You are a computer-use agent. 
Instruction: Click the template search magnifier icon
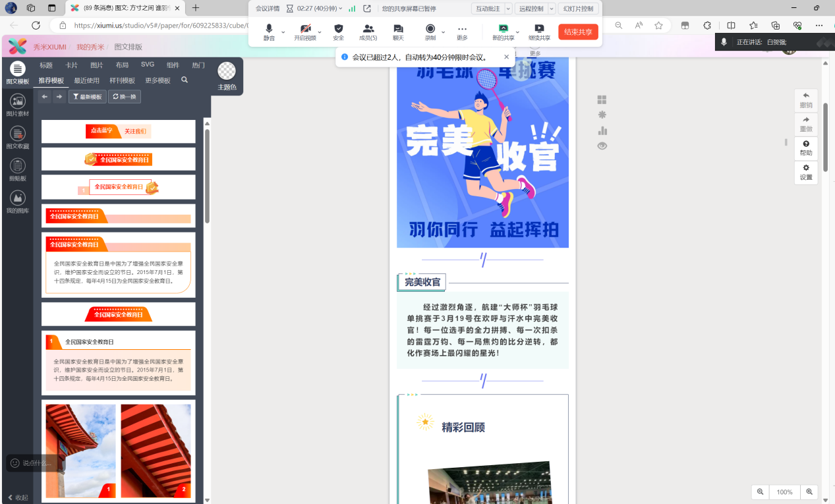click(x=185, y=80)
